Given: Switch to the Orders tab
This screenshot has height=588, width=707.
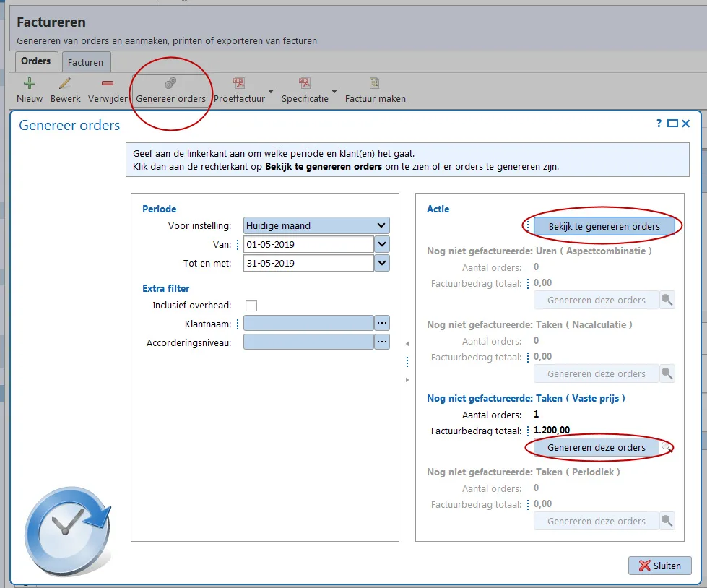Looking at the screenshot, I should (x=36, y=61).
